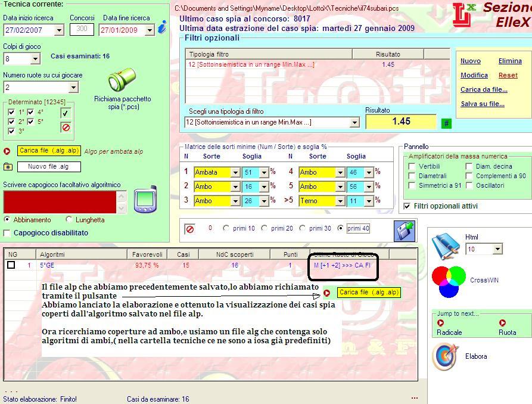Open the Terno sorte dropdown in row >5
Image resolution: width=532 pixels, height=404 pixels.
click(x=340, y=201)
